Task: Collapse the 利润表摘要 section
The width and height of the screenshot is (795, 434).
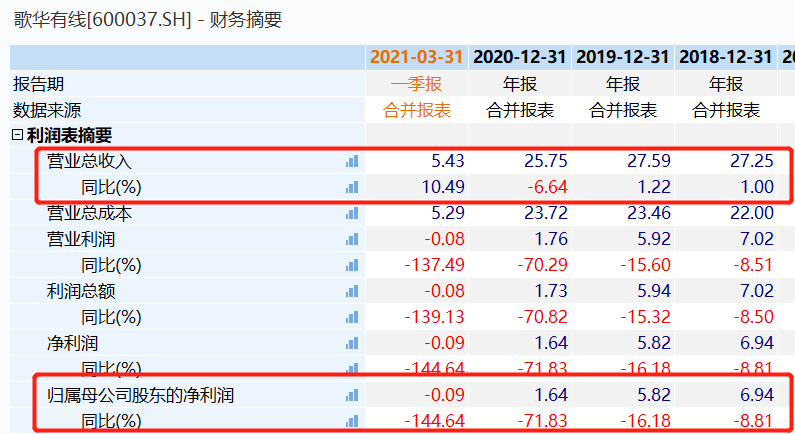Action: point(17,135)
